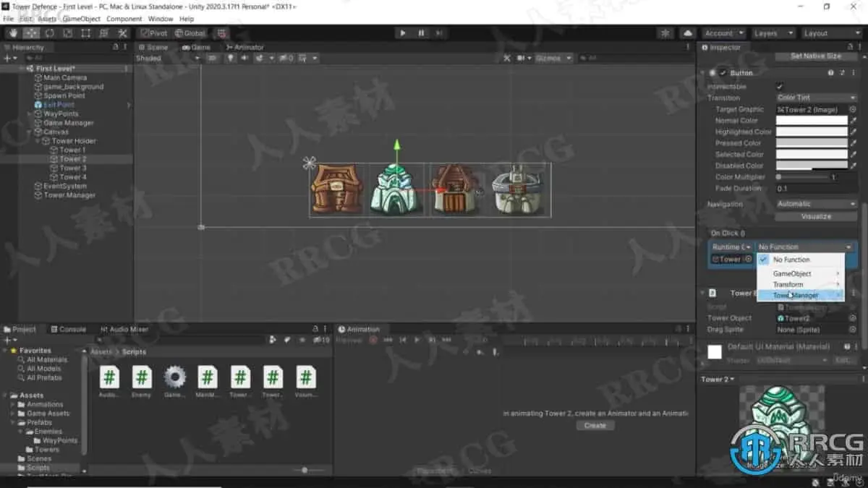Collapse the Tower Holder object
This screenshot has width=868, height=488.
click(38, 141)
